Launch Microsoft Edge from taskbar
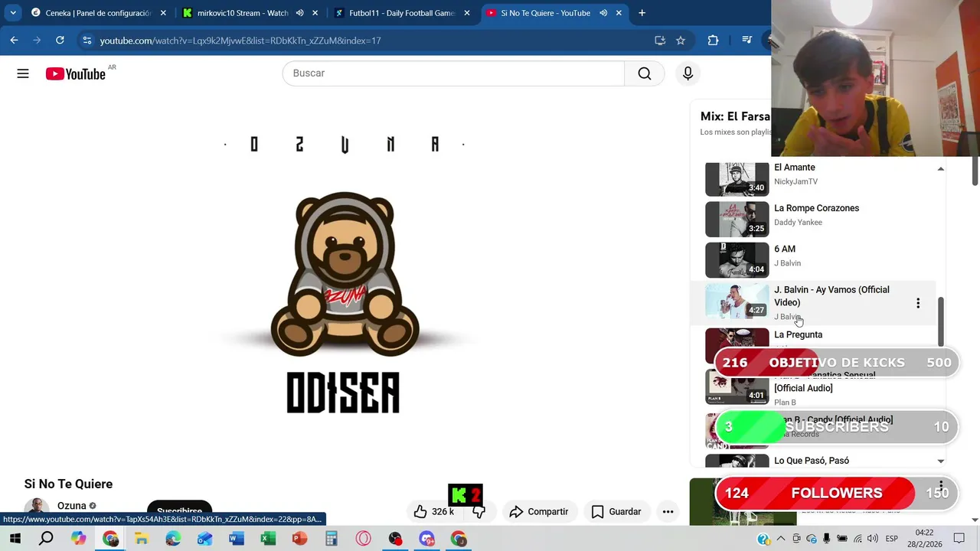The height and width of the screenshot is (551, 980). pyautogui.click(x=173, y=539)
